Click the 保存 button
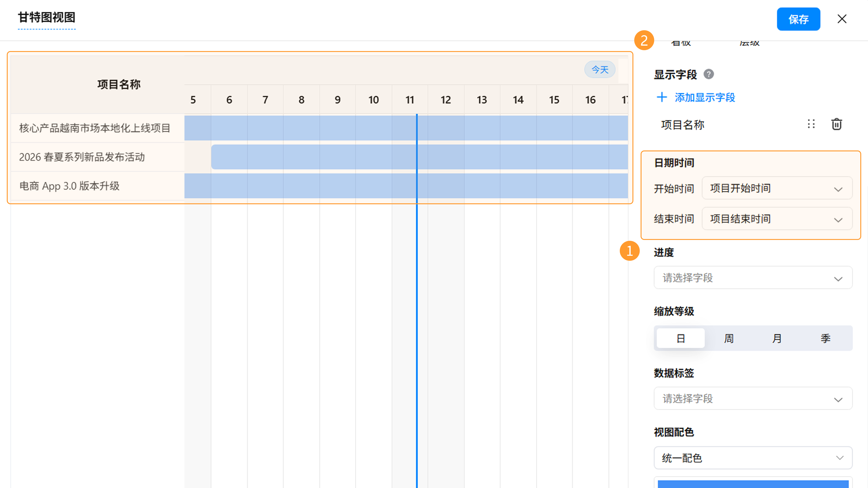This screenshot has height=488, width=868. pos(798,19)
